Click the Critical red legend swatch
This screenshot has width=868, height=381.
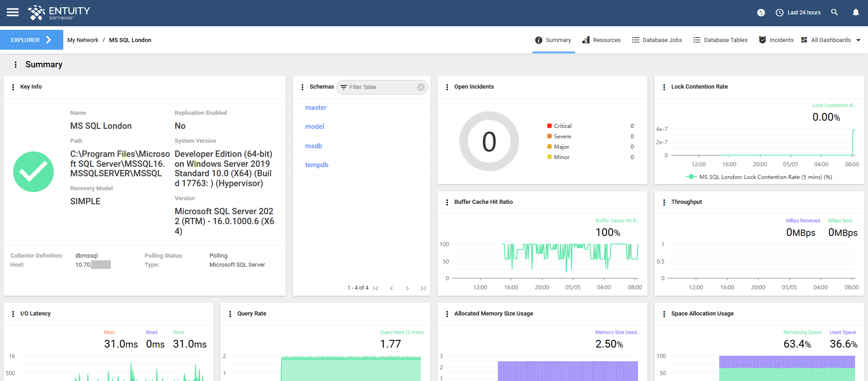(549, 126)
